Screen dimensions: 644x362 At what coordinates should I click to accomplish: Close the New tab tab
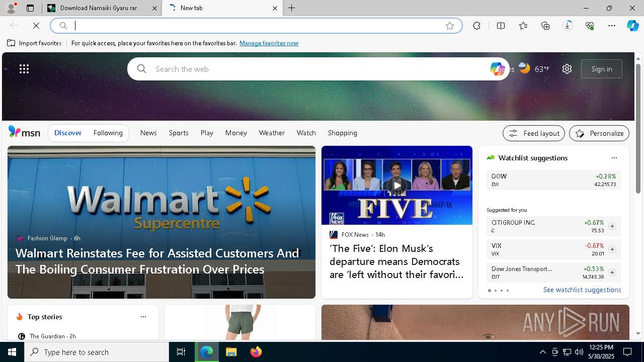[x=275, y=8]
